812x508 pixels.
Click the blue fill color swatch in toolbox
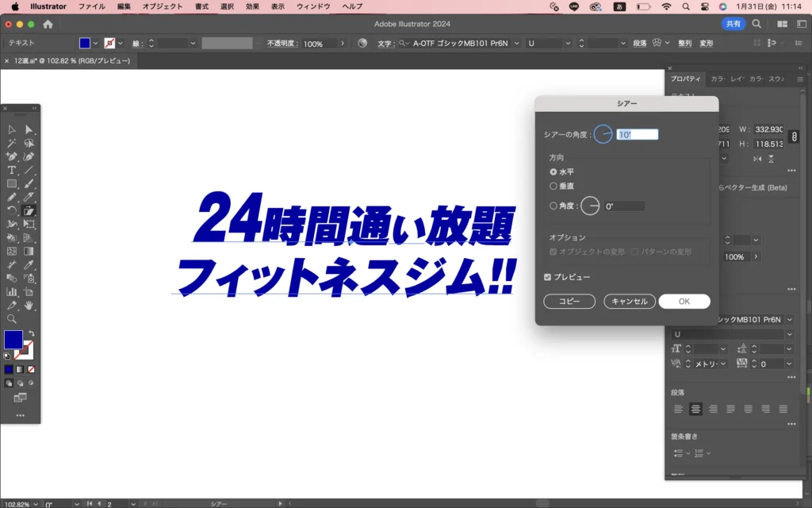pos(13,340)
